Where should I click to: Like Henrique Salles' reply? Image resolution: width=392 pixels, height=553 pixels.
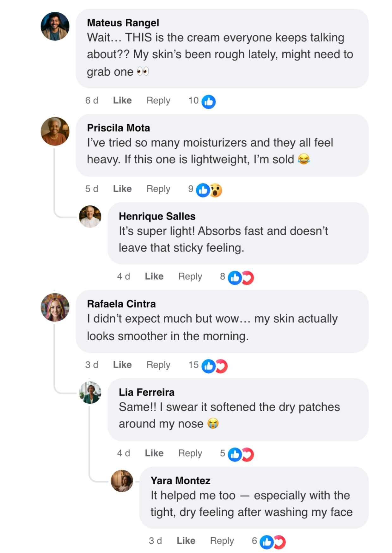154,276
